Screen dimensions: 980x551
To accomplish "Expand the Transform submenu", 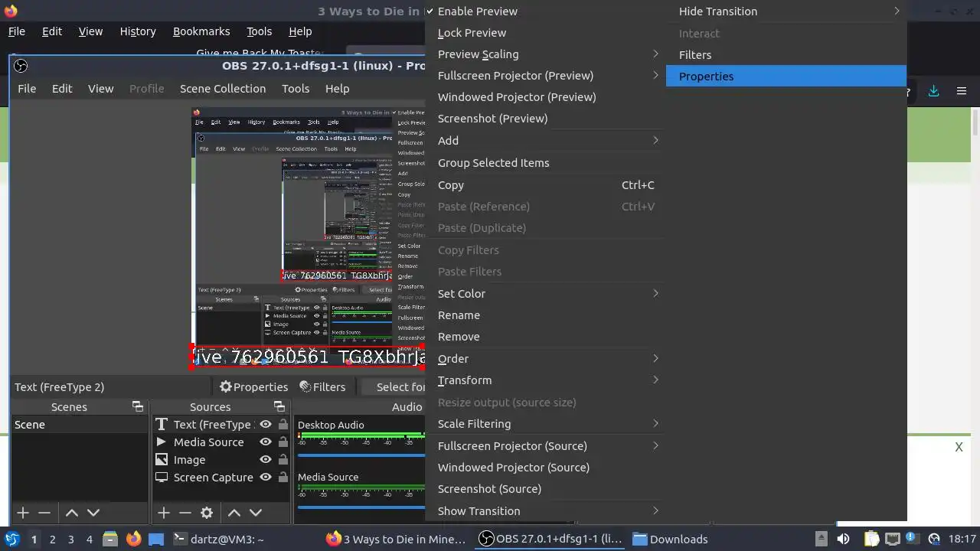I will pos(545,380).
